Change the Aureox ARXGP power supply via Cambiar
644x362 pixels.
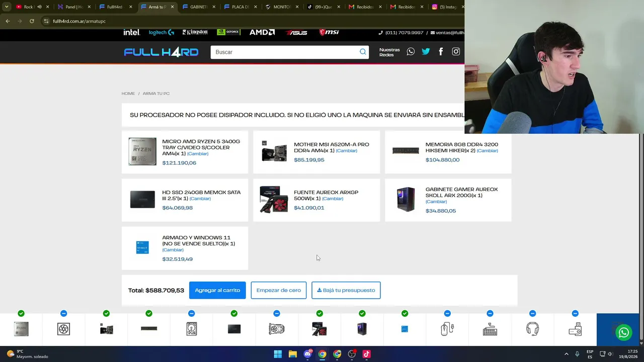click(333, 199)
